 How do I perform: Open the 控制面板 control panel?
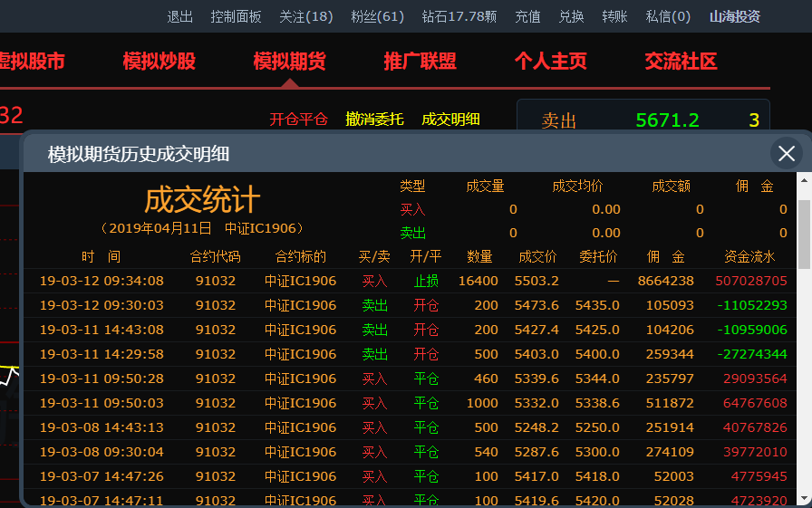point(236,16)
